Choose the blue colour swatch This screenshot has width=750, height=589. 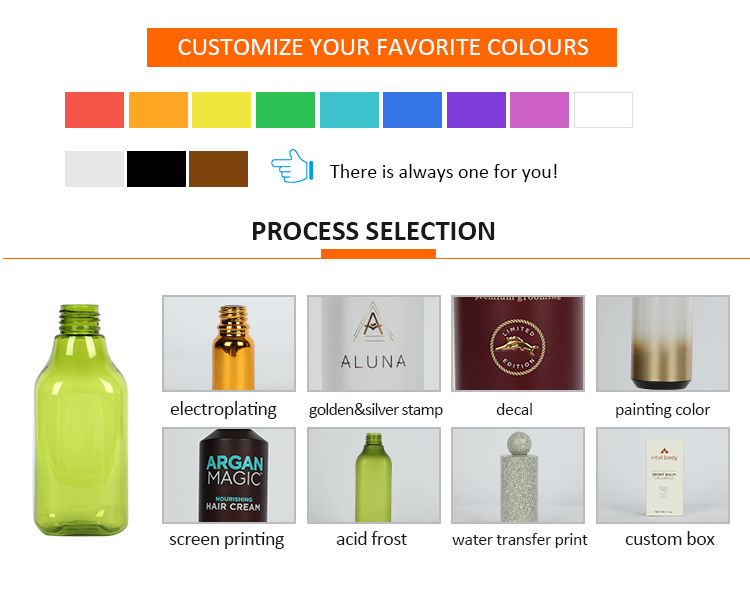412,110
